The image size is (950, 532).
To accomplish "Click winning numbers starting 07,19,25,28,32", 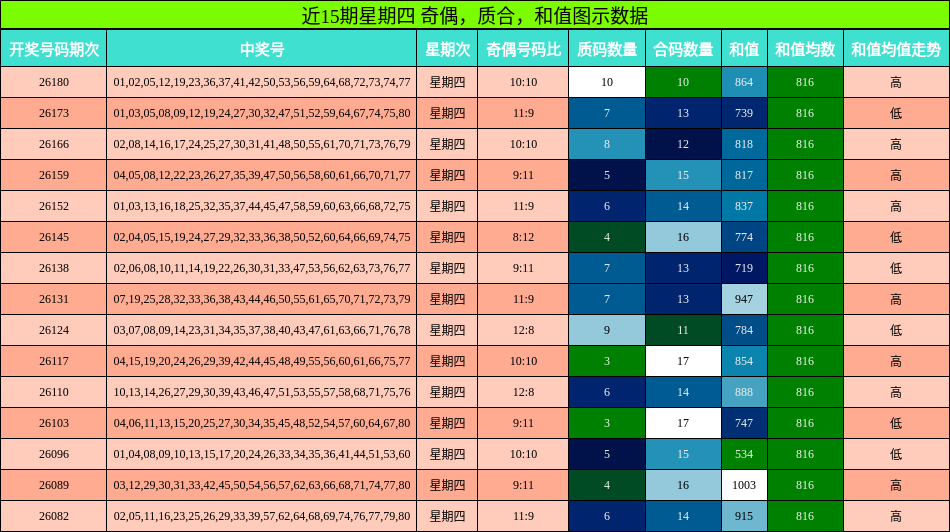I will (262, 299).
